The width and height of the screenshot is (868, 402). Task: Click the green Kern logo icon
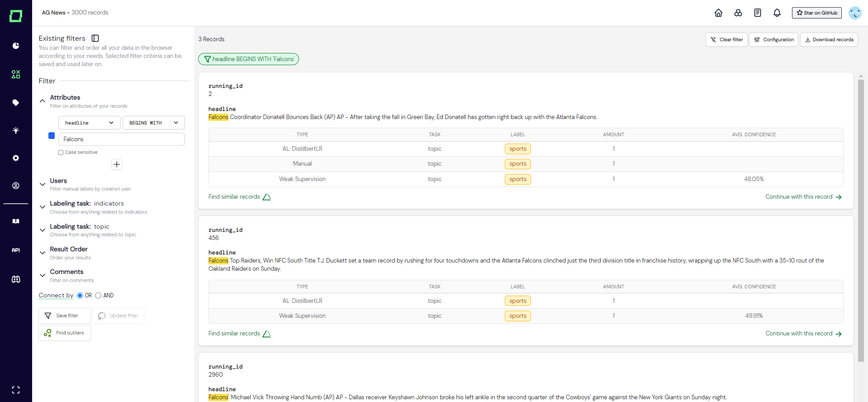coord(16,16)
